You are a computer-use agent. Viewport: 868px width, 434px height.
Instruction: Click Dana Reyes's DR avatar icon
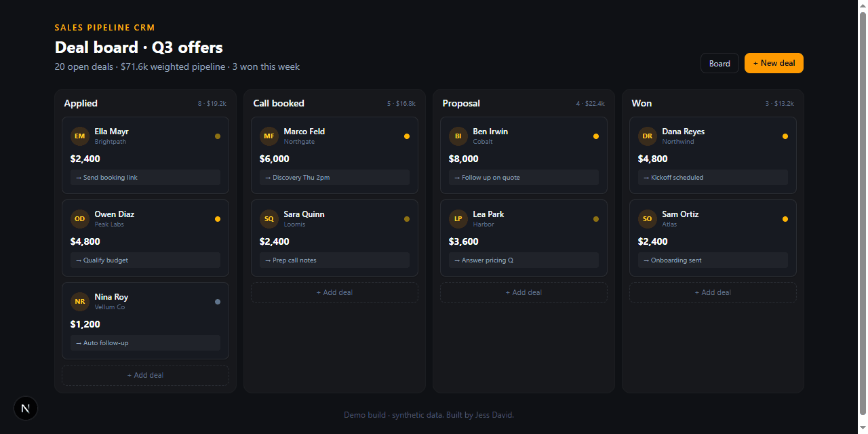pos(648,136)
